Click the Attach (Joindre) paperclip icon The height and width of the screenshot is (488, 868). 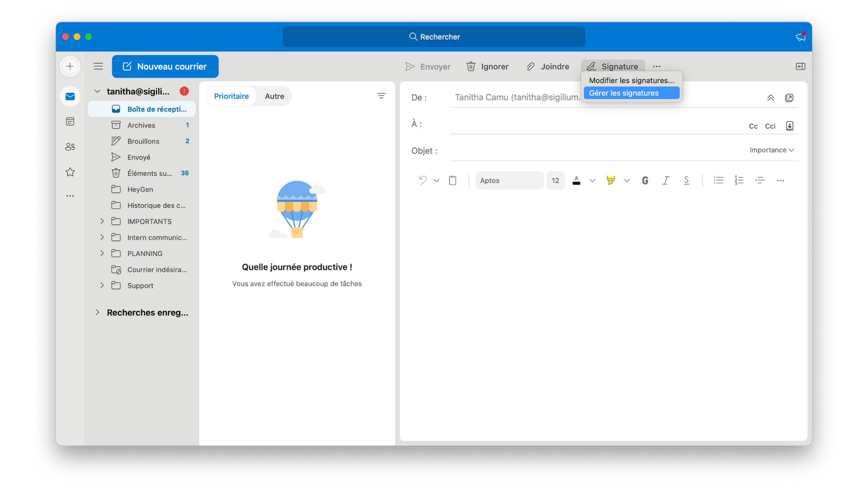531,66
